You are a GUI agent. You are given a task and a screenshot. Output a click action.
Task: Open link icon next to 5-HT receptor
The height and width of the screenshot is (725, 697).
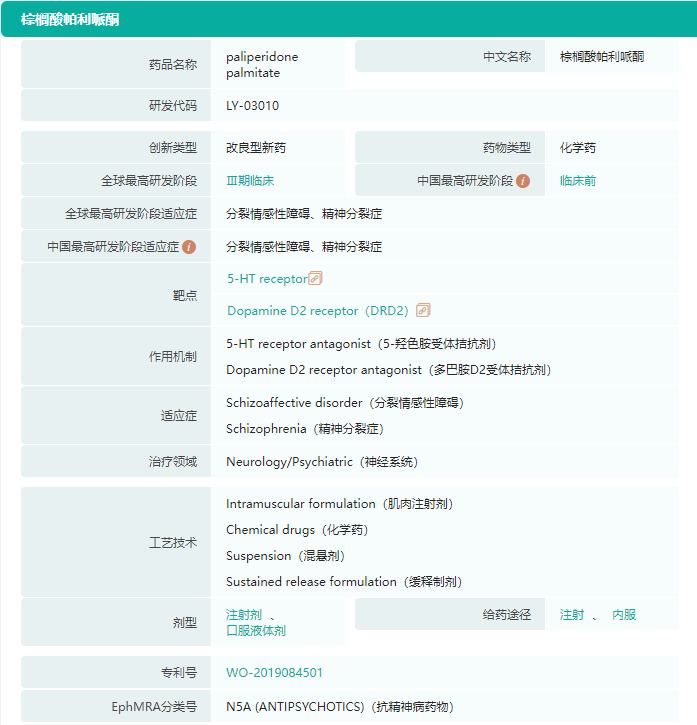point(315,278)
